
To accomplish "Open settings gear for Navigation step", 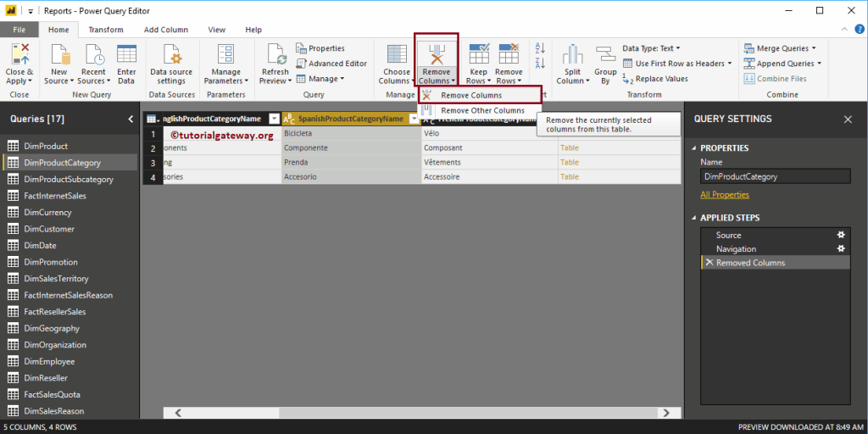I will (x=841, y=248).
